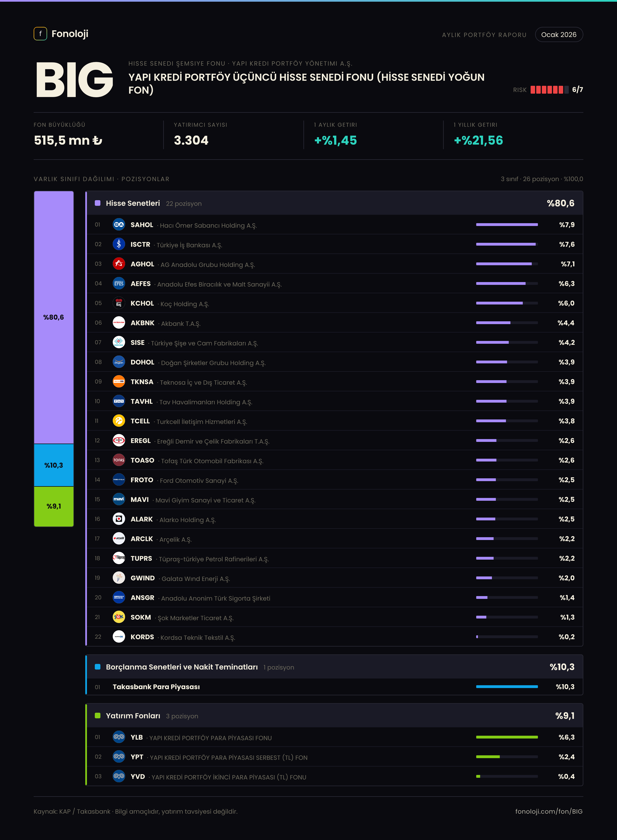Click the GWIND Galata Wind logo
The height and width of the screenshot is (840, 617).
pyautogui.click(x=119, y=578)
